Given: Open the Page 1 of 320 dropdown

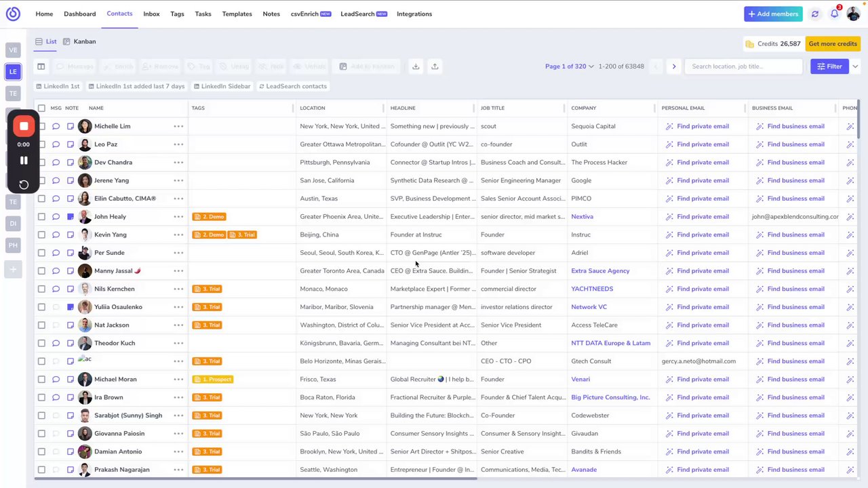Looking at the screenshot, I should [570, 66].
